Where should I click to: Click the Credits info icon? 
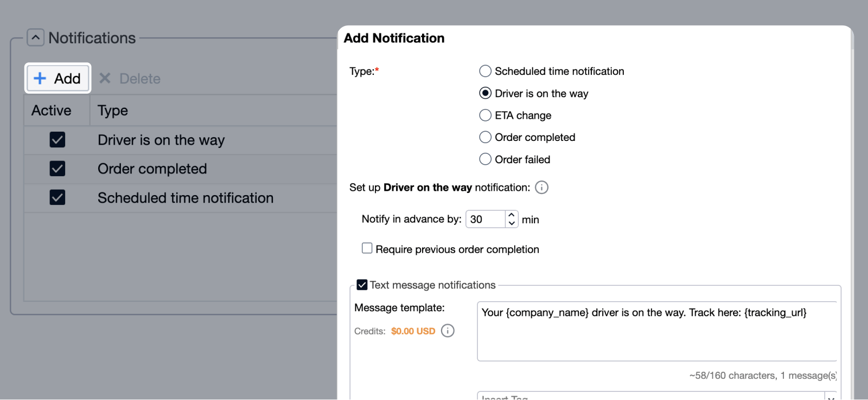pyautogui.click(x=448, y=331)
